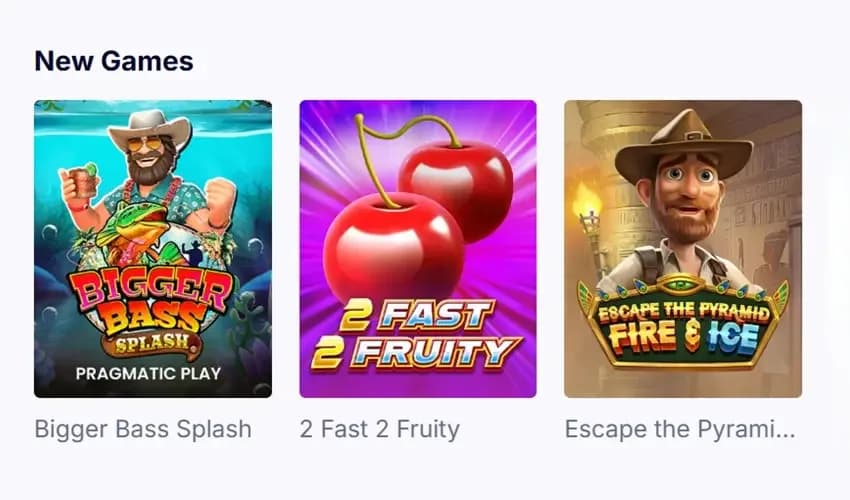Click the smaller back red cherry
This screenshot has width=850, height=500.
[x=456, y=190]
